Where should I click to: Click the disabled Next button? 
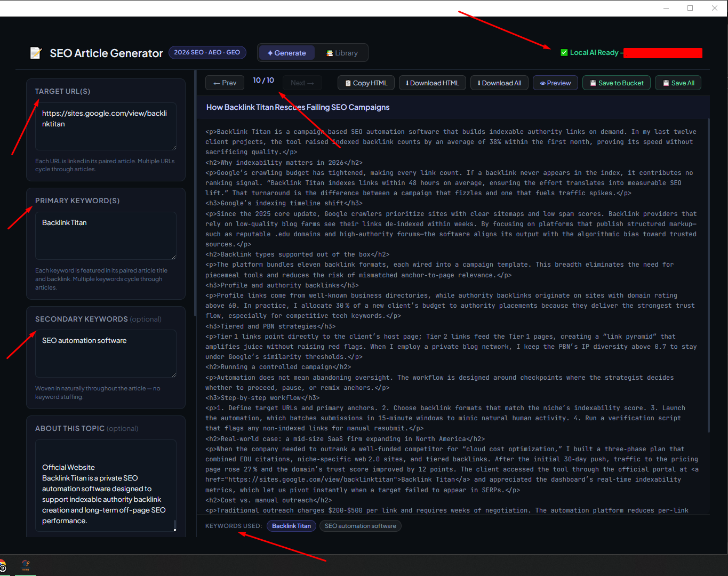point(302,83)
